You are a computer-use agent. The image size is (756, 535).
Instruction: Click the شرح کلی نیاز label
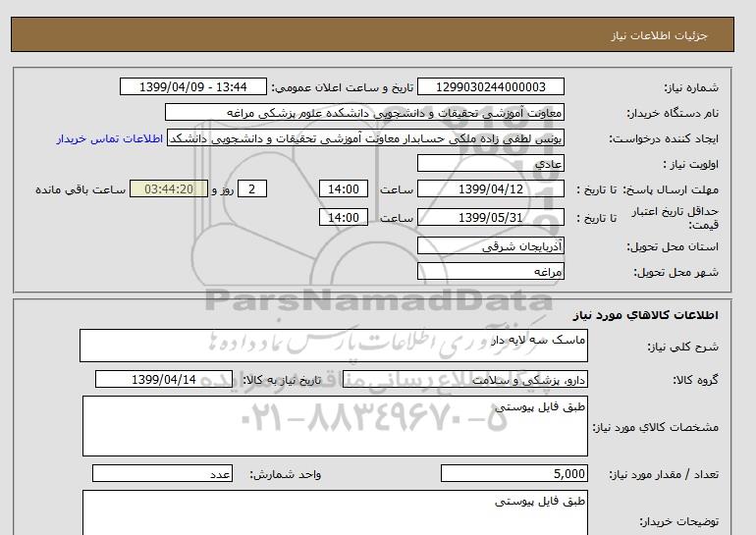(x=682, y=347)
